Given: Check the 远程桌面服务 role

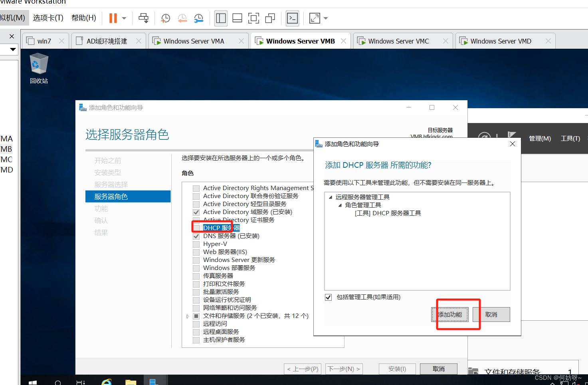Looking at the screenshot, I should (x=196, y=332).
